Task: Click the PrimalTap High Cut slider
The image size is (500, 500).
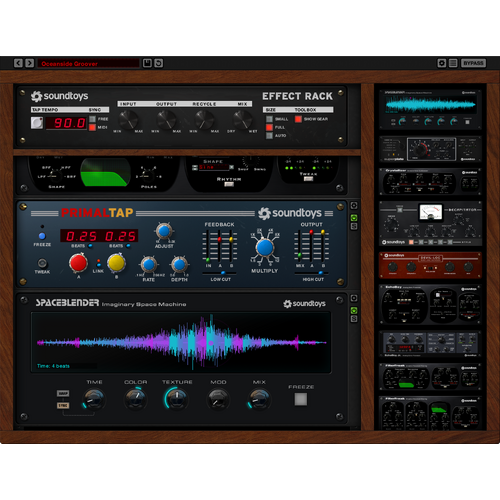Action: point(311,273)
